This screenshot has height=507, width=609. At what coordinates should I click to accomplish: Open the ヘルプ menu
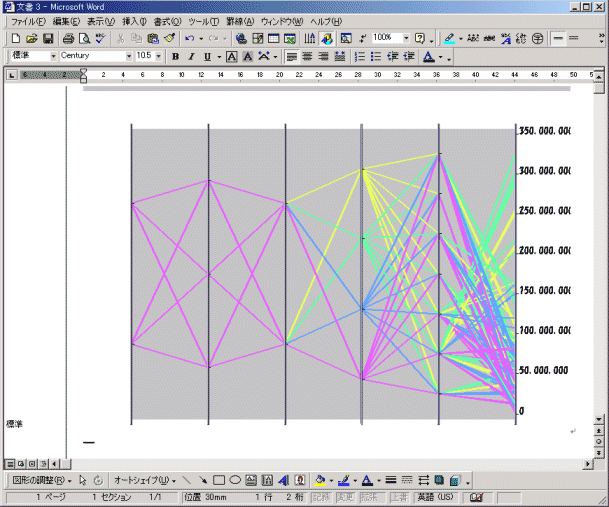[326, 21]
